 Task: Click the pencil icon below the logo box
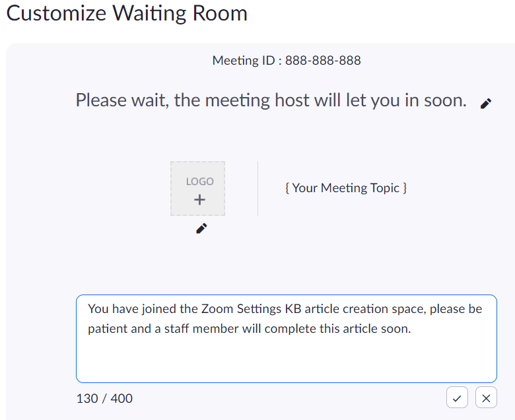(x=201, y=228)
